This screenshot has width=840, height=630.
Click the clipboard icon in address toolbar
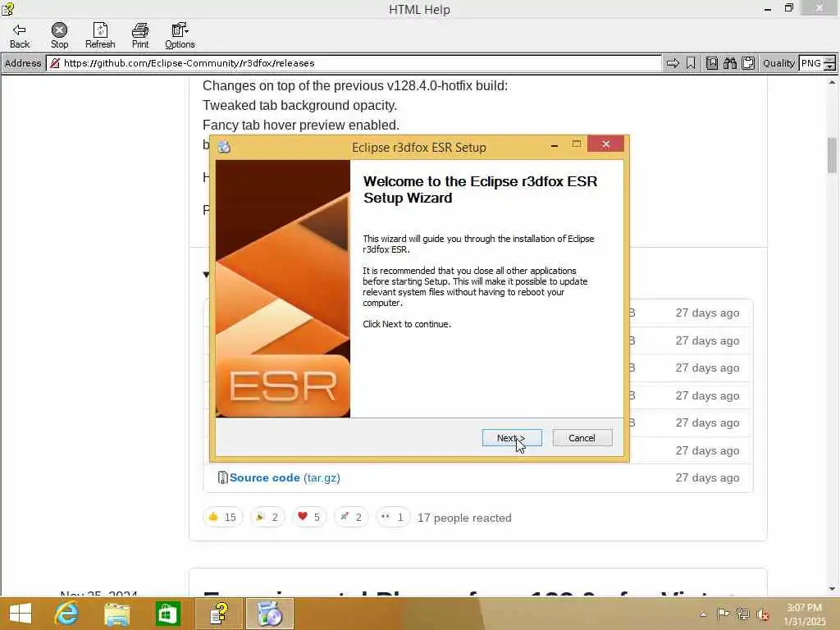pyautogui.click(x=748, y=63)
